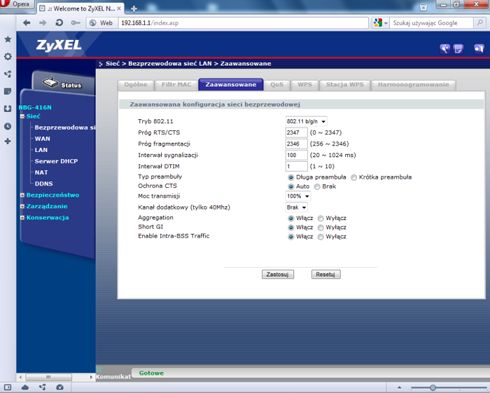Open the history clock panel in the sidebar
This screenshot has width=490, height=393.
[x=8, y=126]
